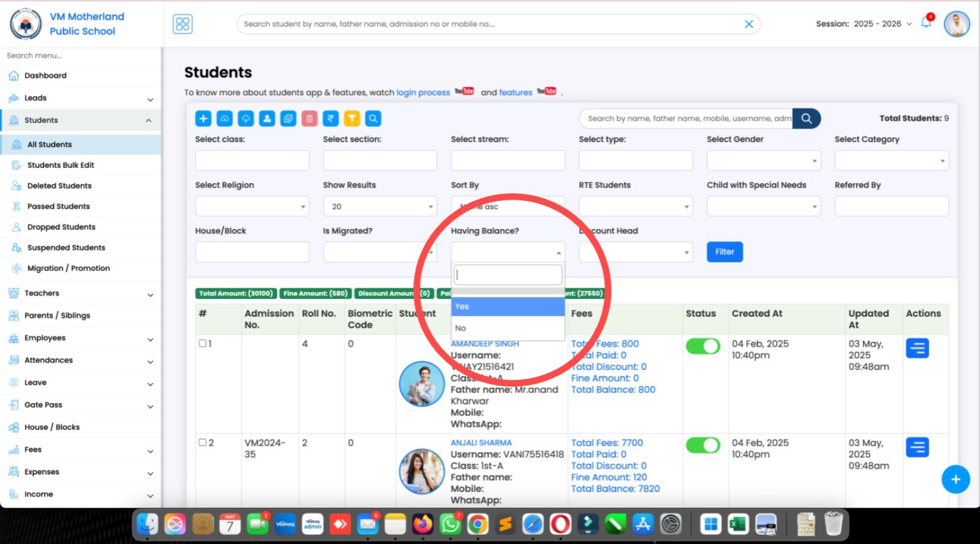Click the yellow funnel filter icon
980x544 pixels.
tap(352, 119)
